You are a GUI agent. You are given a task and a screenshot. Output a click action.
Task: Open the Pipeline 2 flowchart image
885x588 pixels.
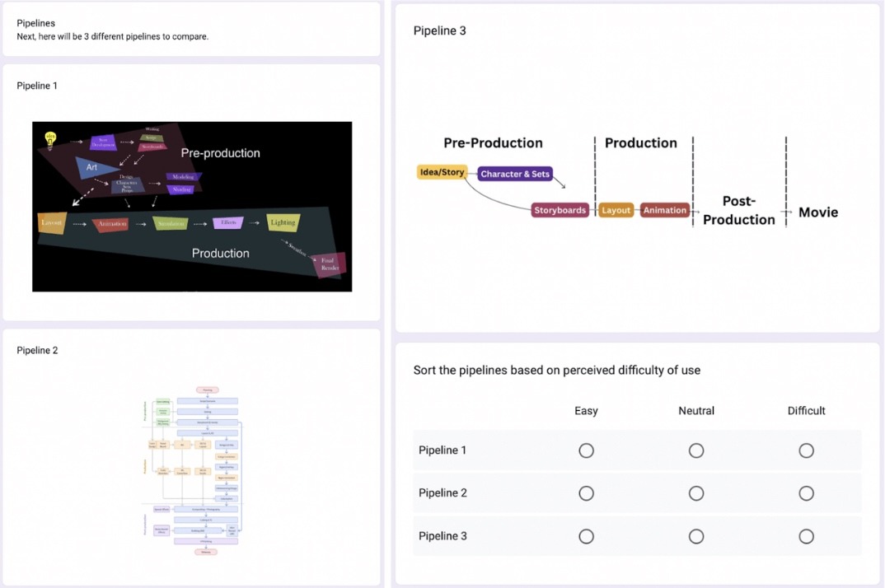(x=196, y=471)
